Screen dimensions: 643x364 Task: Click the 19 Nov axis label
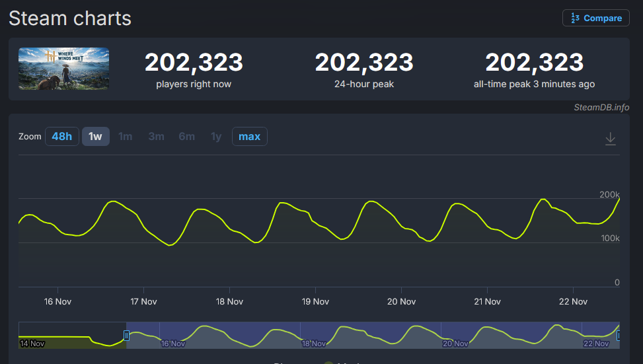(315, 302)
